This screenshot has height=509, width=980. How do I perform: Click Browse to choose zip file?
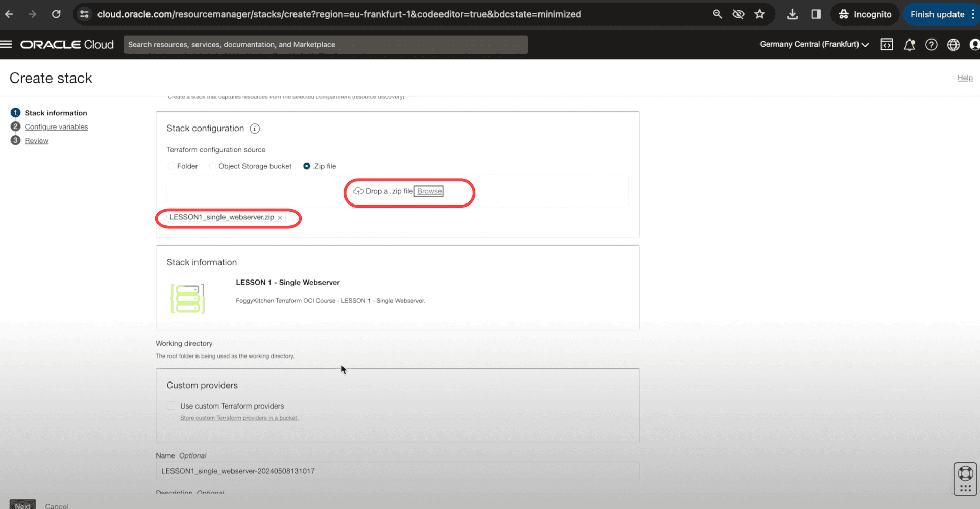429,191
